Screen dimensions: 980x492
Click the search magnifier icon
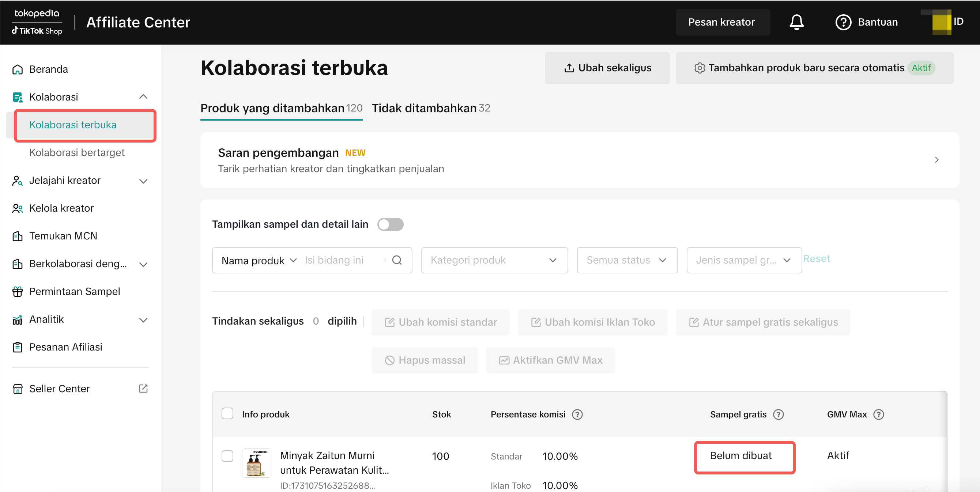397,260
